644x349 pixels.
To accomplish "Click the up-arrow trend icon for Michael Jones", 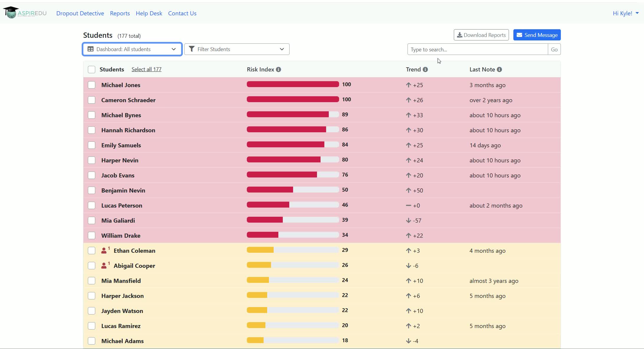I will coord(408,85).
